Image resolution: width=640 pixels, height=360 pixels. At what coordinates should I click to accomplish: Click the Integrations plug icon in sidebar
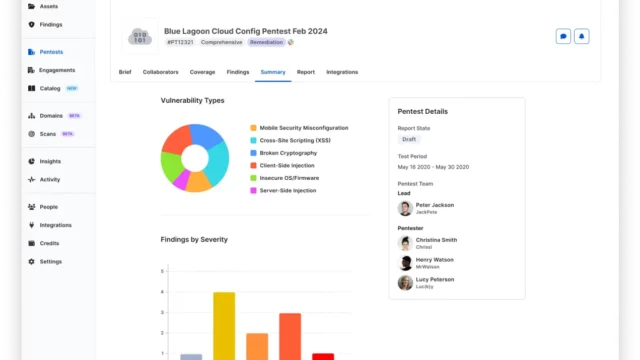(31, 225)
